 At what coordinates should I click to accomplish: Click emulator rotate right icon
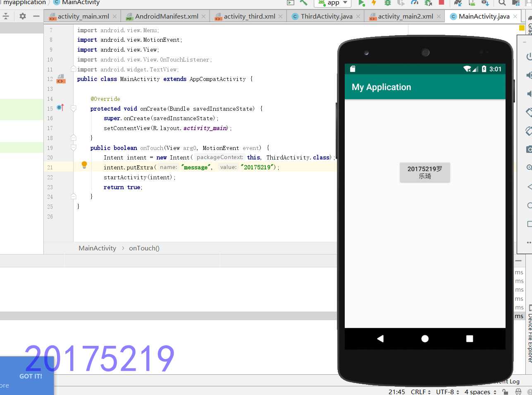point(529,131)
